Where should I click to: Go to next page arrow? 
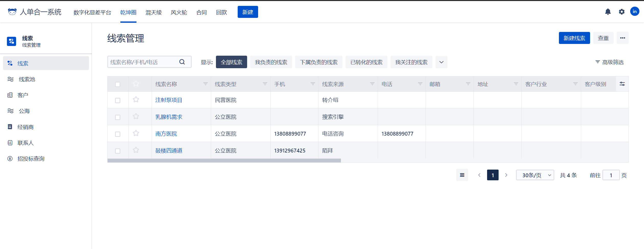[506, 175]
